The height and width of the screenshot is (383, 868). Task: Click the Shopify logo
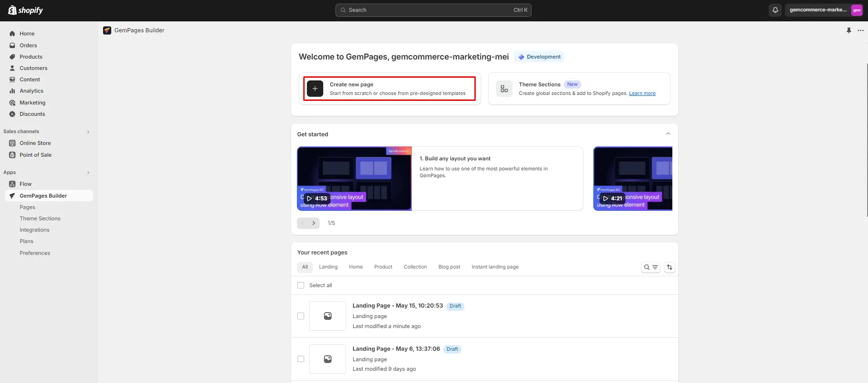click(25, 10)
